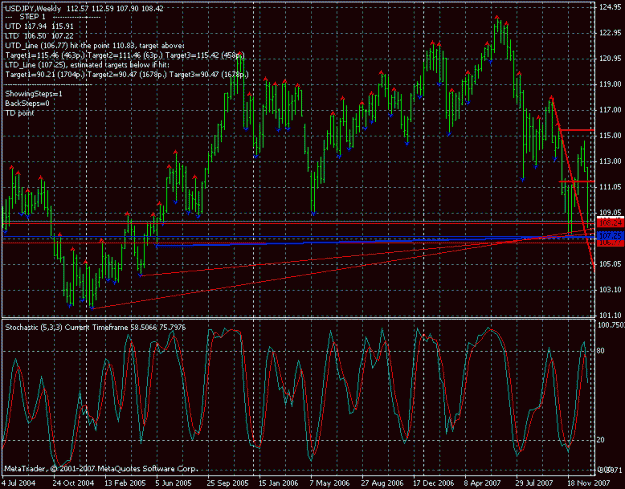Click the 24 Oct 2004 date label
The height and width of the screenshot is (489, 625).
pos(73,483)
